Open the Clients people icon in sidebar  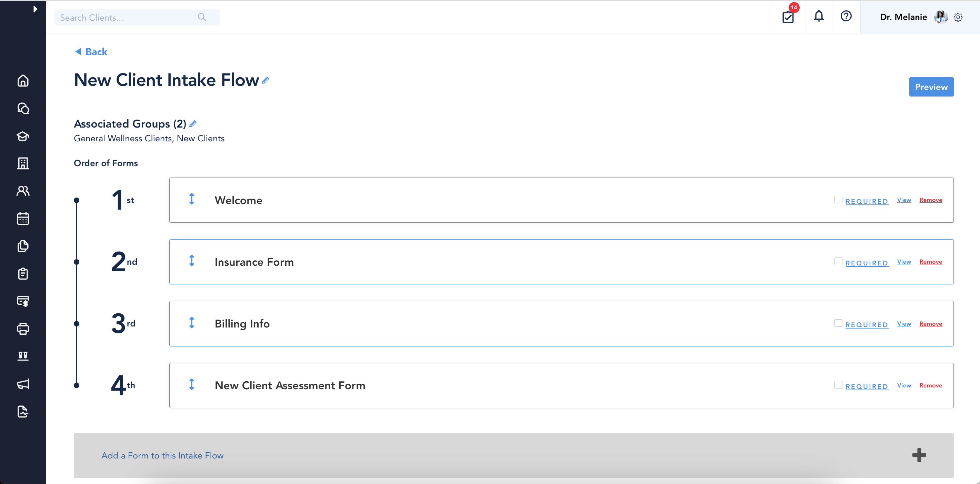23,191
